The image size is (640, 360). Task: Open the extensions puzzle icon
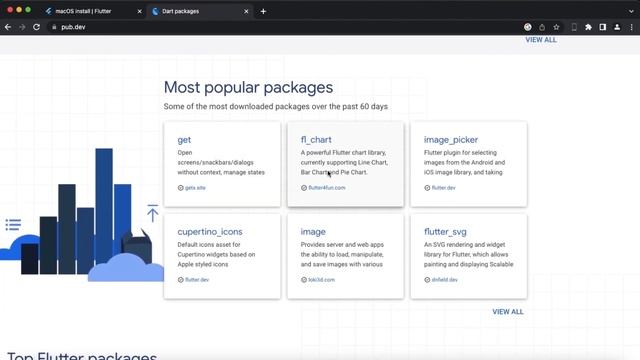pyautogui.click(x=588, y=27)
